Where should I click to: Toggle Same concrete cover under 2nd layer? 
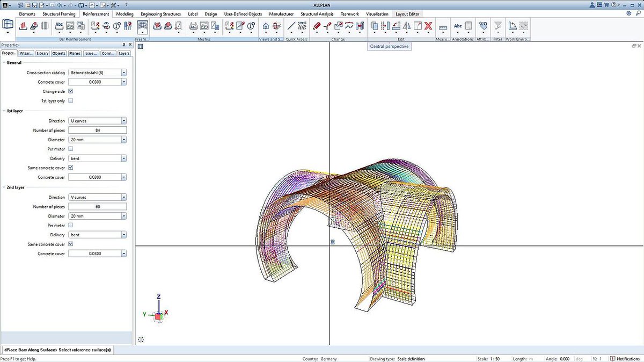tap(71, 244)
